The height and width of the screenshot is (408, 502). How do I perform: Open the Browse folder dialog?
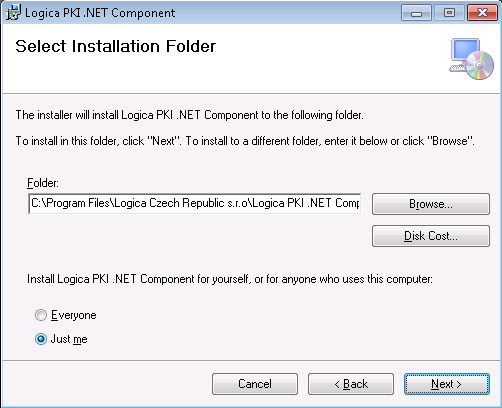tap(431, 204)
